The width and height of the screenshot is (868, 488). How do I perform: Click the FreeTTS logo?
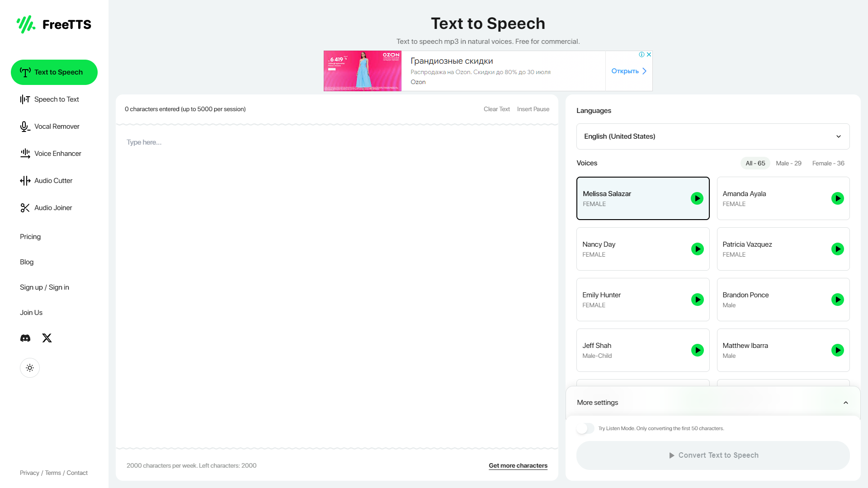[54, 24]
